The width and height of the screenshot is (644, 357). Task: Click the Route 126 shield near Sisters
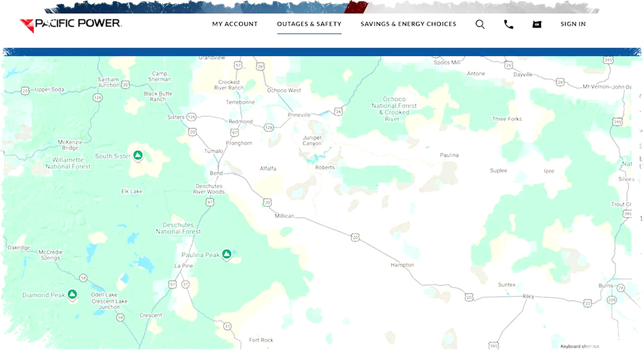coord(191,117)
